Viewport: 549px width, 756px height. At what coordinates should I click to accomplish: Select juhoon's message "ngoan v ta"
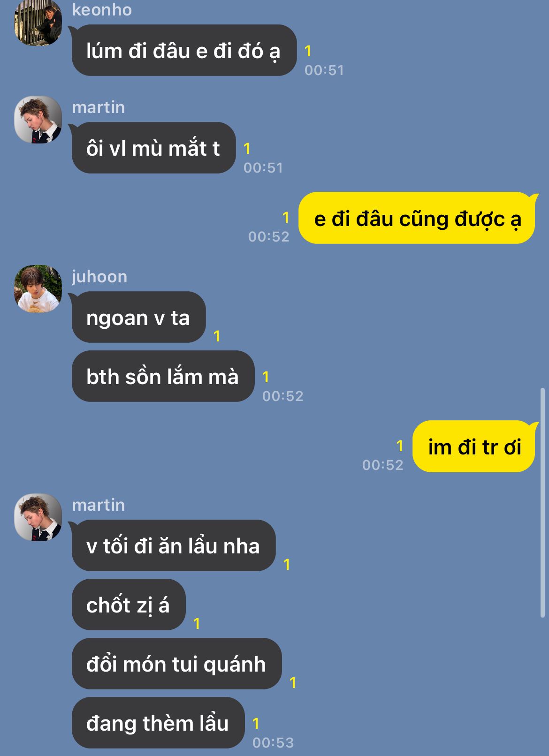pyautogui.click(x=138, y=317)
